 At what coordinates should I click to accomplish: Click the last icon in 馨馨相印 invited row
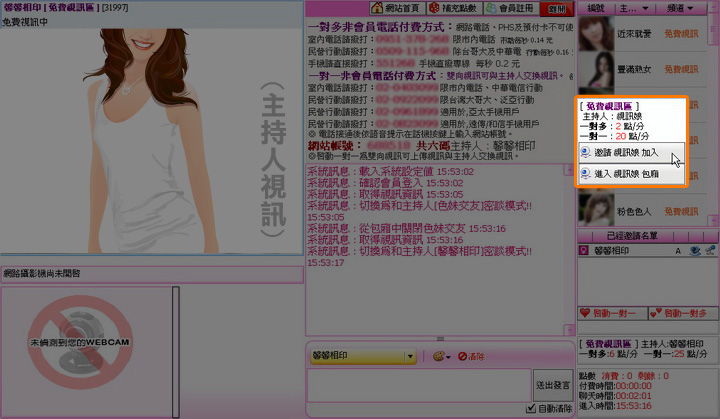pyautogui.click(x=709, y=251)
